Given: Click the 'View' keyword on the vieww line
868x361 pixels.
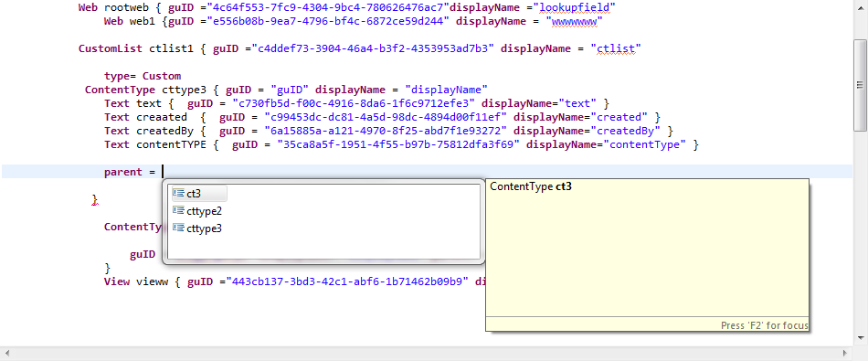Looking at the screenshot, I should pos(117,281).
